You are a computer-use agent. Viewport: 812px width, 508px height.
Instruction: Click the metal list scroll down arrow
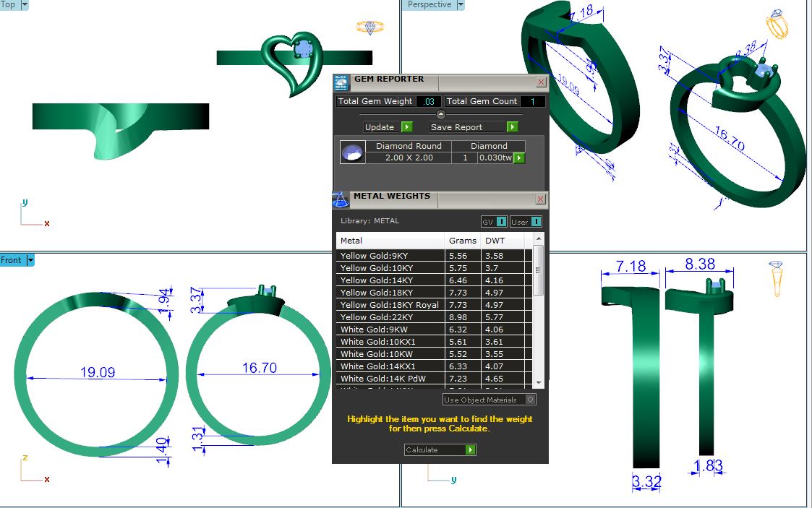tap(538, 382)
